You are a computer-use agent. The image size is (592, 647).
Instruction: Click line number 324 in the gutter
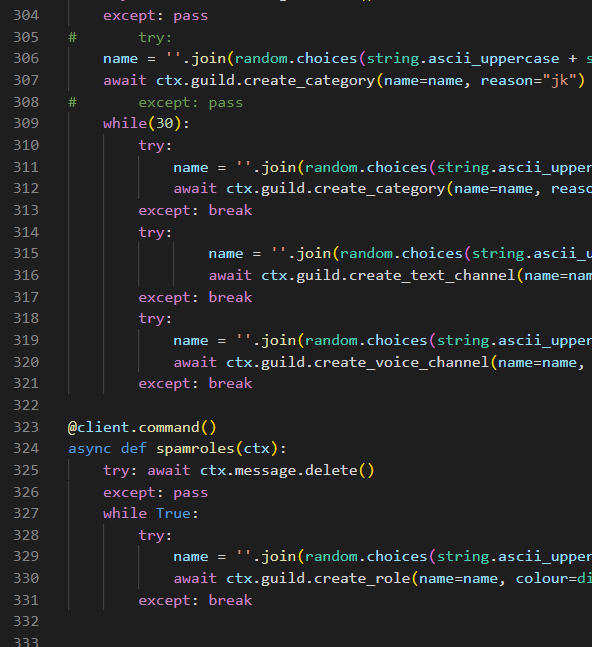pos(26,448)
